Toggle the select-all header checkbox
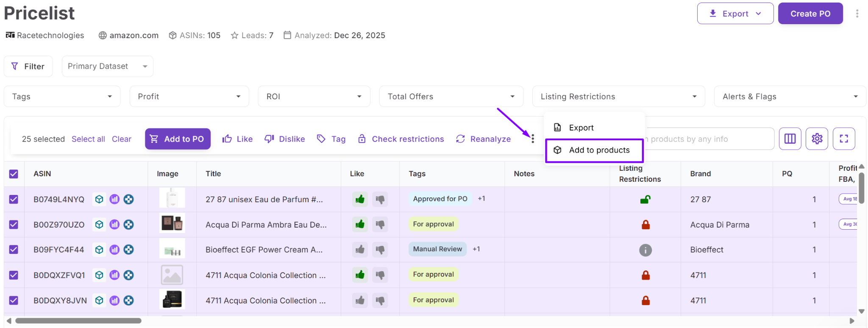The height and width of the screenshot is (328, 868). (x=14, y=174)
